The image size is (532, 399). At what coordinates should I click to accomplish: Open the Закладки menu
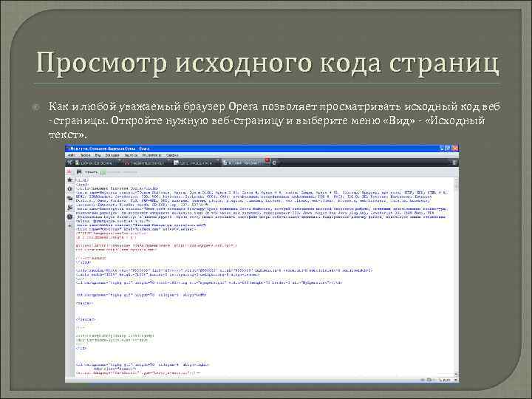[112, 155]
